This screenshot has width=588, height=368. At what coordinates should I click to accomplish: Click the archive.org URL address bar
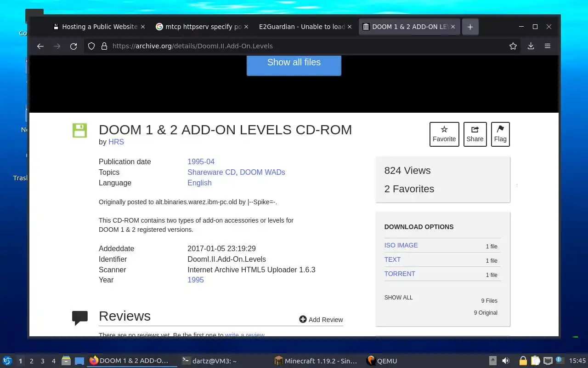tap(303, 46)
